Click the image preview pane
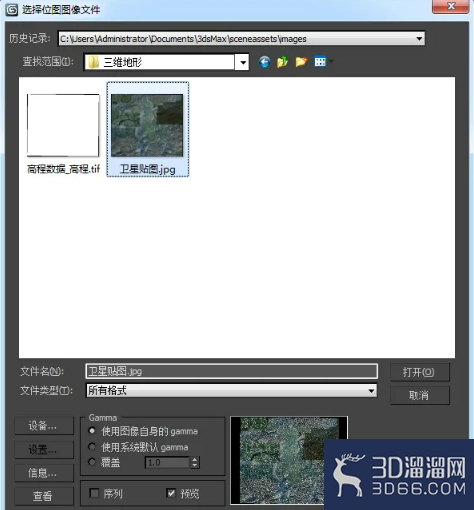The image size is (474, 510). tap(289, 460)
